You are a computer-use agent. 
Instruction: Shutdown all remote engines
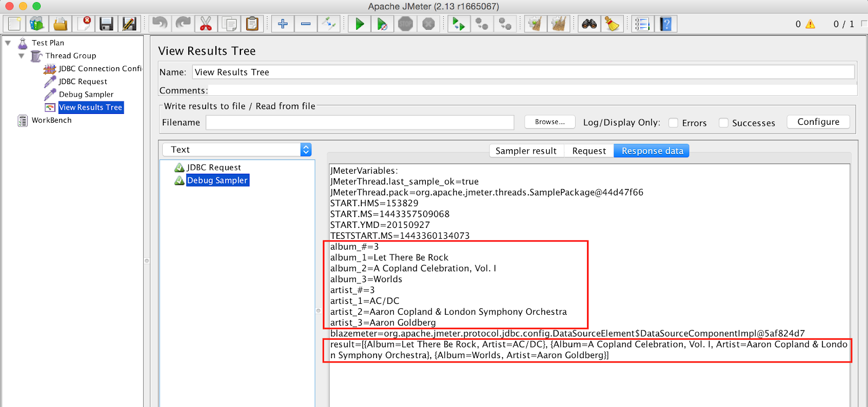coord(505,24)
